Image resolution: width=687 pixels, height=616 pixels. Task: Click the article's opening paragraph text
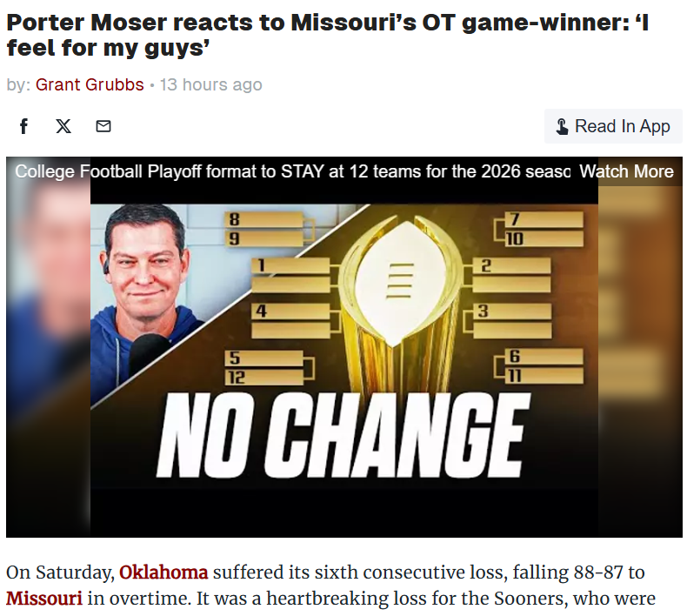[x=330, y=586]
